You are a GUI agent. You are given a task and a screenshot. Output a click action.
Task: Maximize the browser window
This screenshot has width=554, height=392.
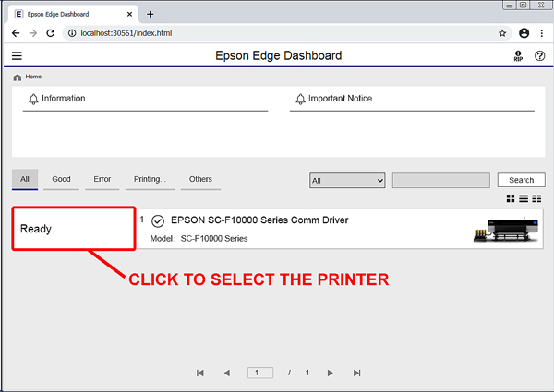[524, 5]
